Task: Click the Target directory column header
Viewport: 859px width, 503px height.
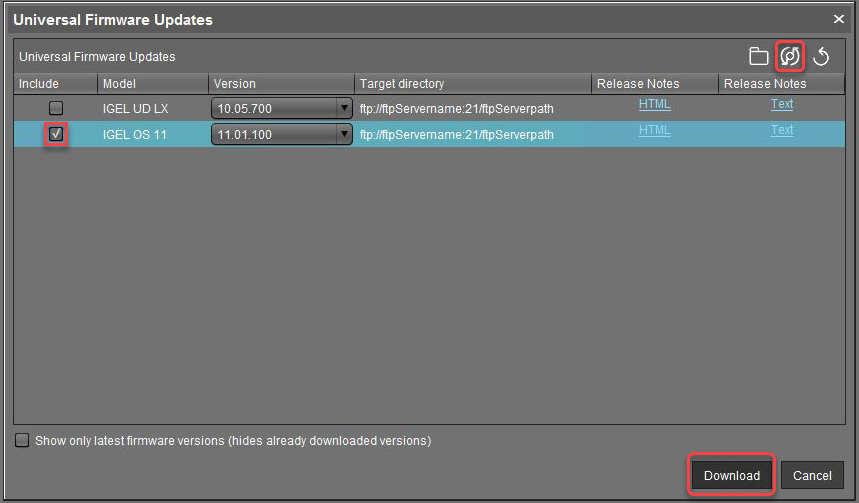Action: point(472,84)
